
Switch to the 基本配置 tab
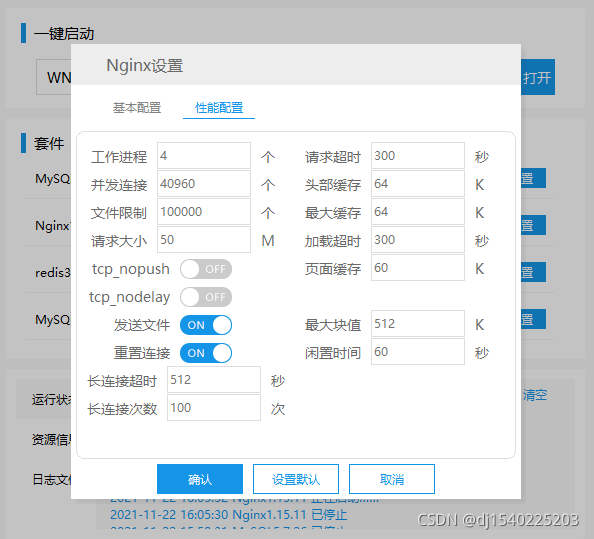137,108
